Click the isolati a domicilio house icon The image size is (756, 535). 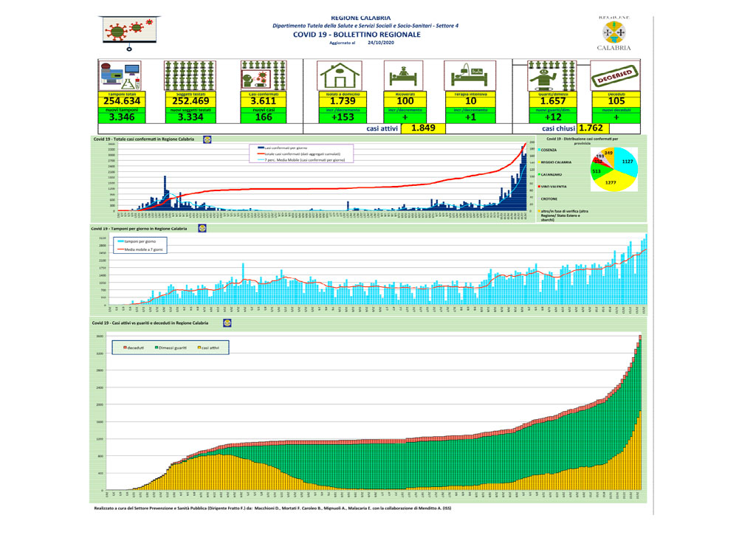pyautogui.click(x=340, y=76)
